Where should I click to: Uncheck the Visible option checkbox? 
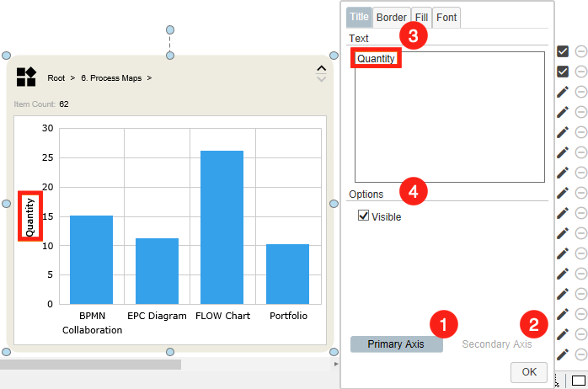pos(364,216)
